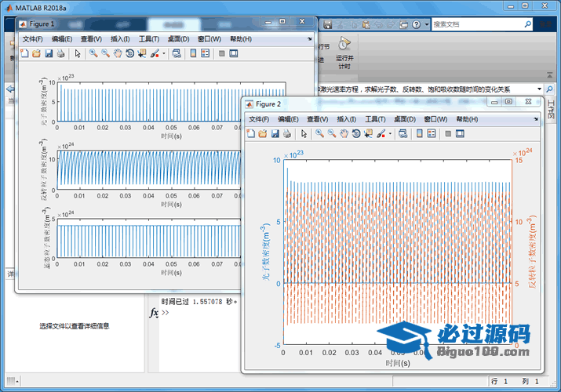Open 帮助(H) menu in Figure 1
Image resolution: width=561 pixels, height=392 pixels.
pos(241,39)
